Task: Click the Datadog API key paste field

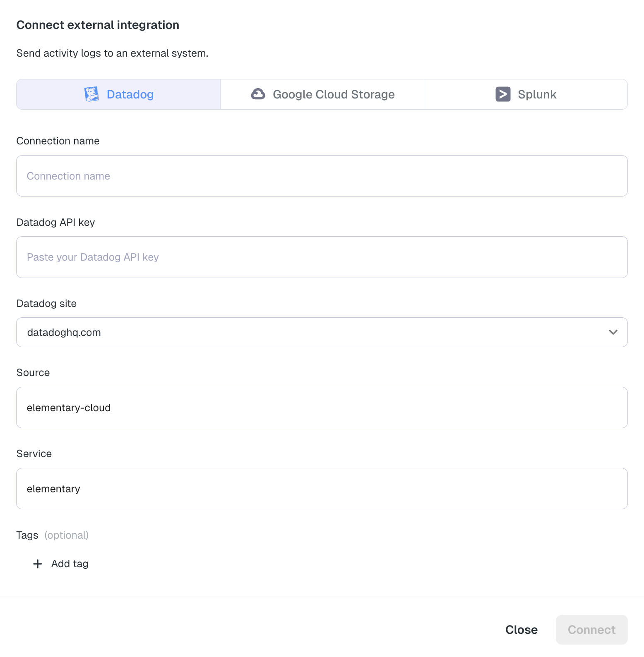Action: 322,257
